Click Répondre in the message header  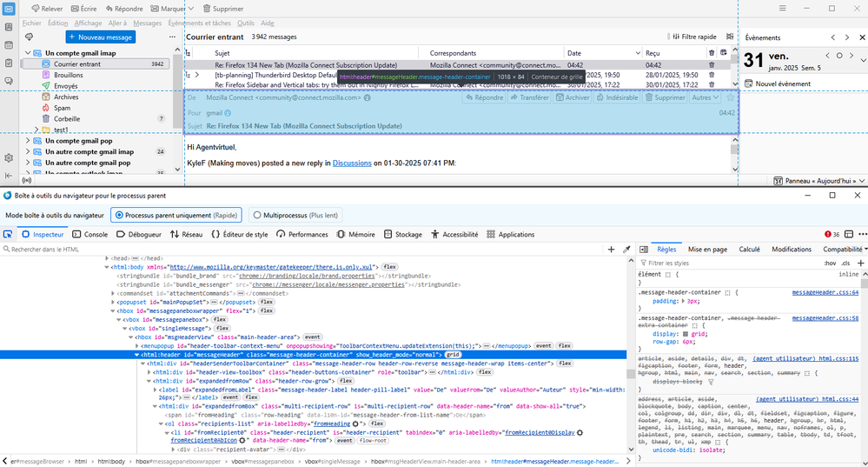(x=484, y=97)
